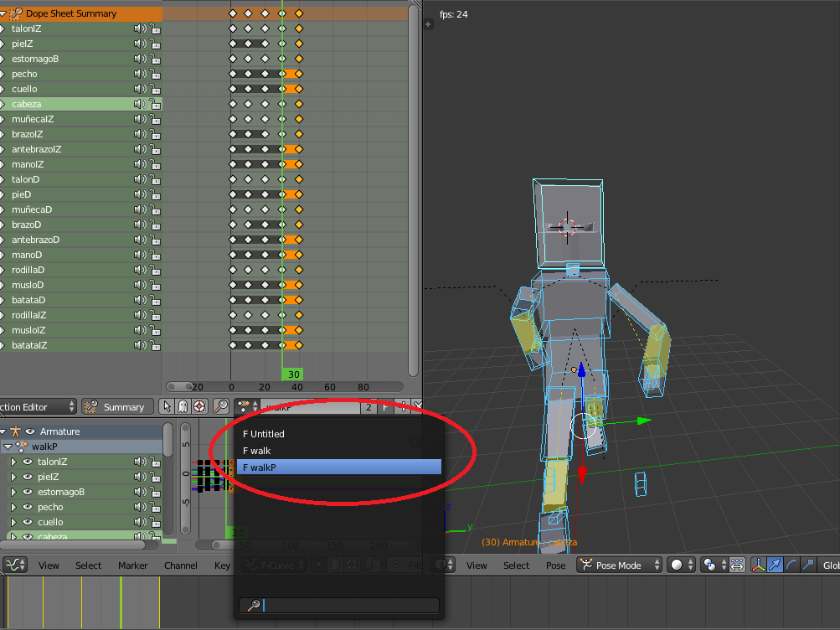The image size is (840, 630).
Task: Mute the cabeza channel in dope sheet
Action: coord(140,104)
